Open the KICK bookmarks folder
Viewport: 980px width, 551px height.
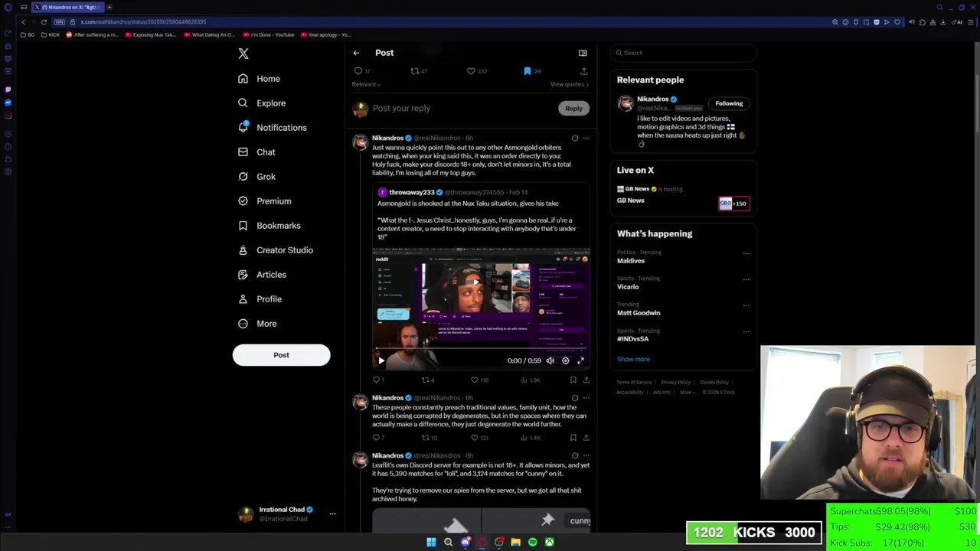(51, 34)
